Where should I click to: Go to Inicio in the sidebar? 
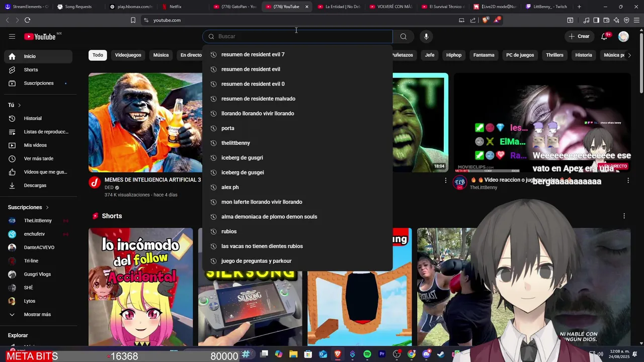click(x=38, y=56)
